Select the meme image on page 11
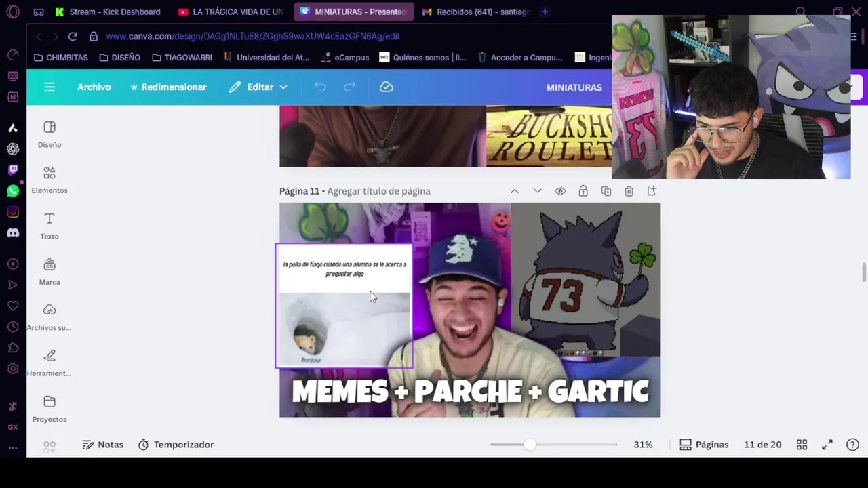The height and width of the screenshot is (488, 868). click(x=344, y=306)
